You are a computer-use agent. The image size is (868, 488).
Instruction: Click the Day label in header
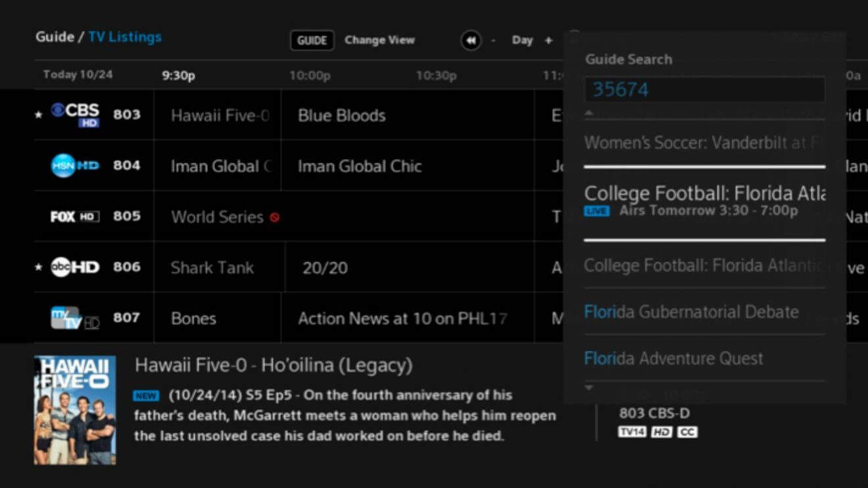(x=522, y=40)
